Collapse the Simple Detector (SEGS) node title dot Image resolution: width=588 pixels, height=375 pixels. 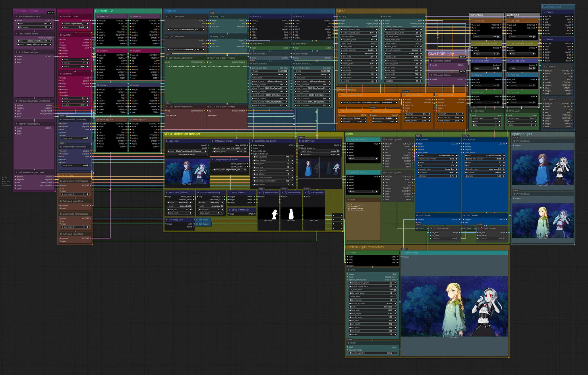252,141
